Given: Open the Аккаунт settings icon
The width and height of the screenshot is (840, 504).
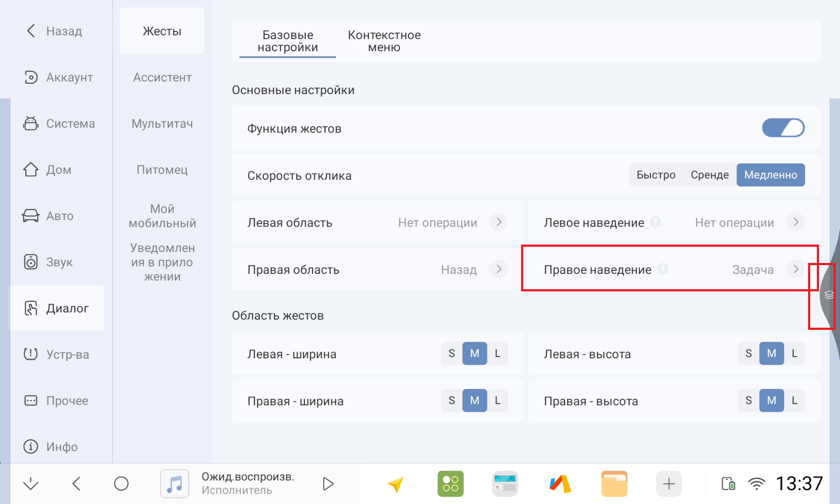Looking at the screenshot, I should pyautogui.click(x=31, y=77).
